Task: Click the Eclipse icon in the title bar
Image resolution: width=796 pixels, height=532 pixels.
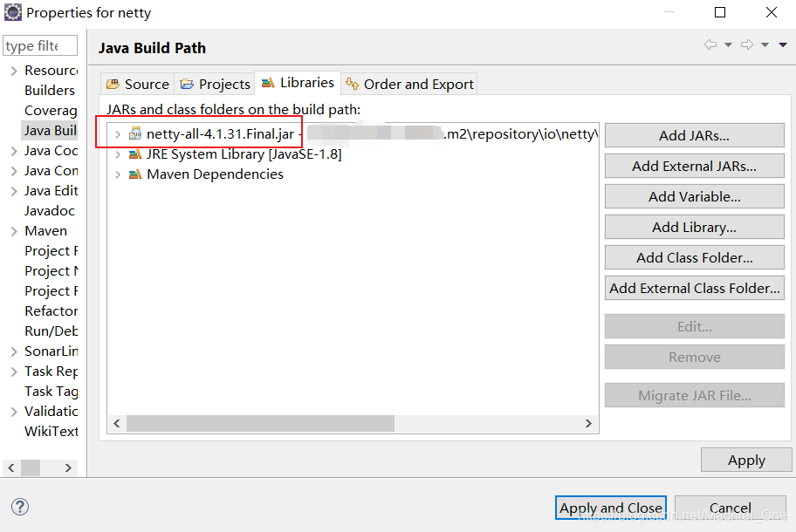Action: pos(13,12)
